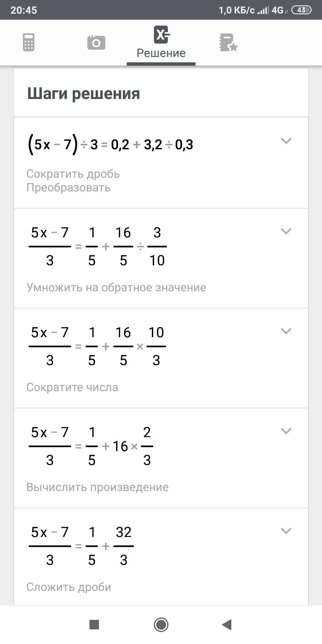Tap the 'Вычислить произведение' label
322x644 pixels.
coord(97,487)
